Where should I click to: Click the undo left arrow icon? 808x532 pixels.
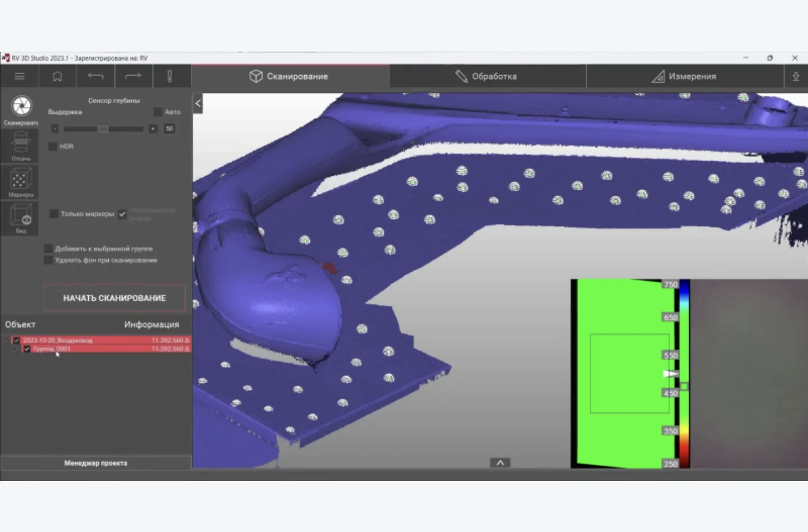tap(95, 76)
